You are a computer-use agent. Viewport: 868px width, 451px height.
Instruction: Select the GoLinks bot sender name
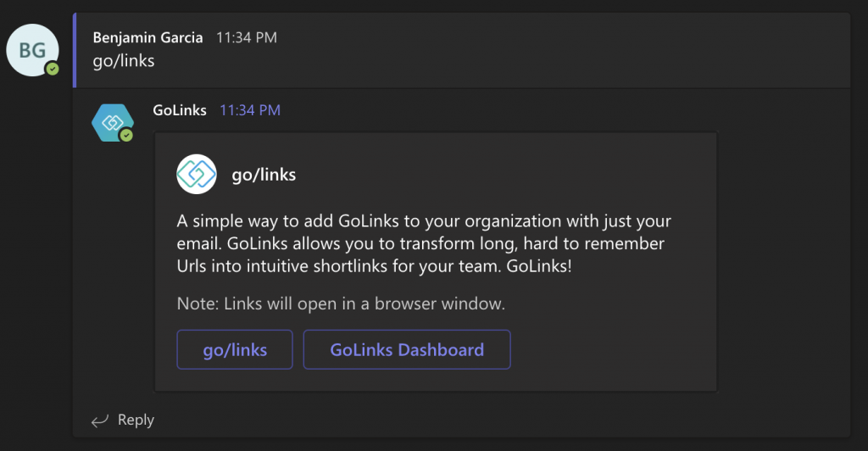[180, 110]
